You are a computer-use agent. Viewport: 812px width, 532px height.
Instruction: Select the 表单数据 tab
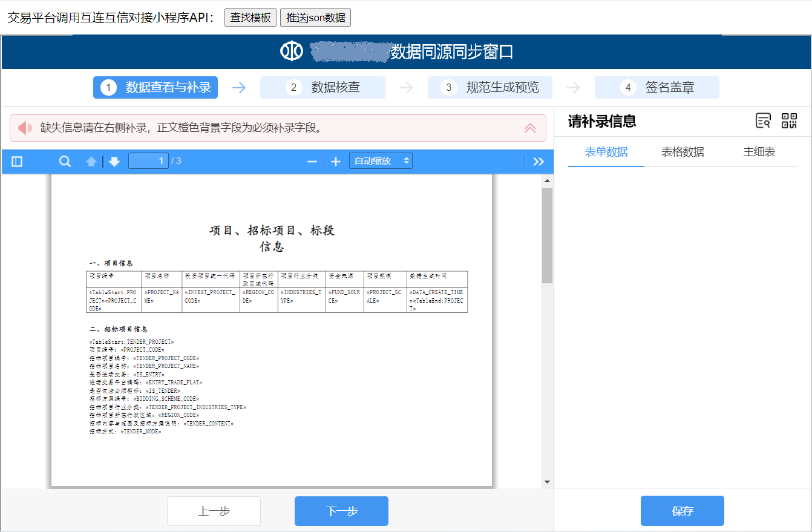606,152
